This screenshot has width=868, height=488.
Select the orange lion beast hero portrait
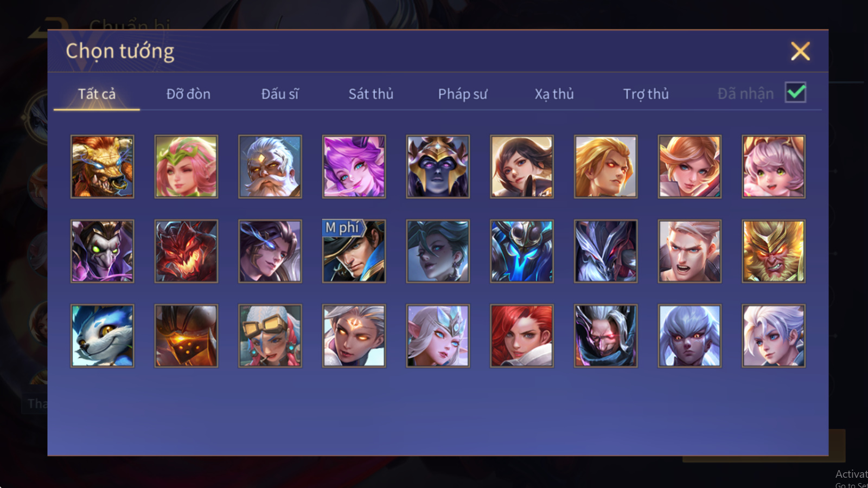[x=103, y=166]
